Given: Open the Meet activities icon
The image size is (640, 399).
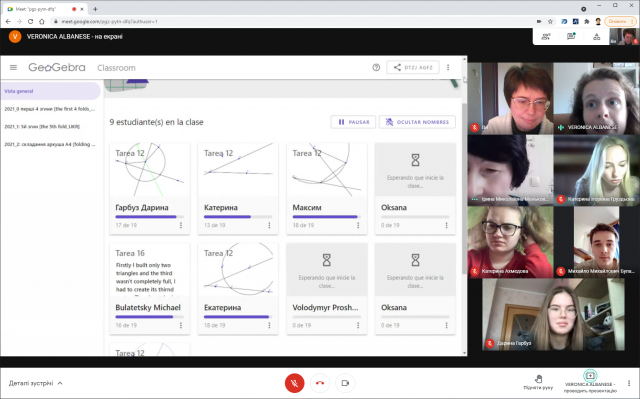Looking at the screenshot, I should [596, 37].
